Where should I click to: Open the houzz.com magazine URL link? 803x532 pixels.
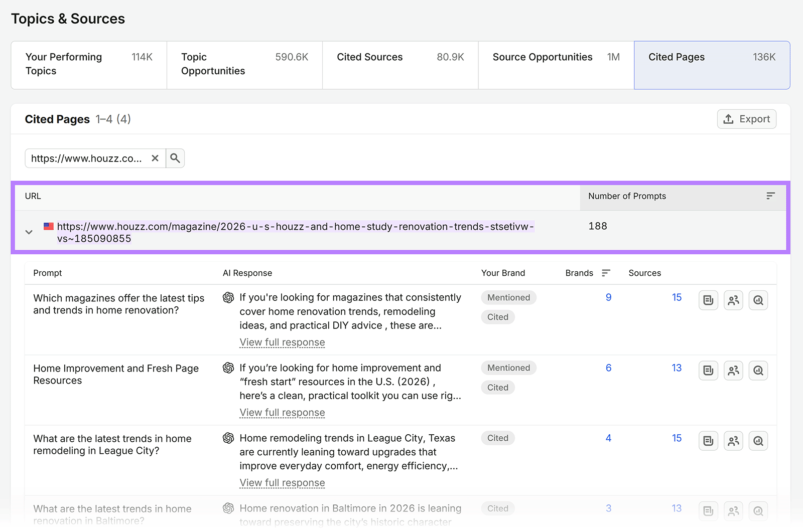[296, 232]
